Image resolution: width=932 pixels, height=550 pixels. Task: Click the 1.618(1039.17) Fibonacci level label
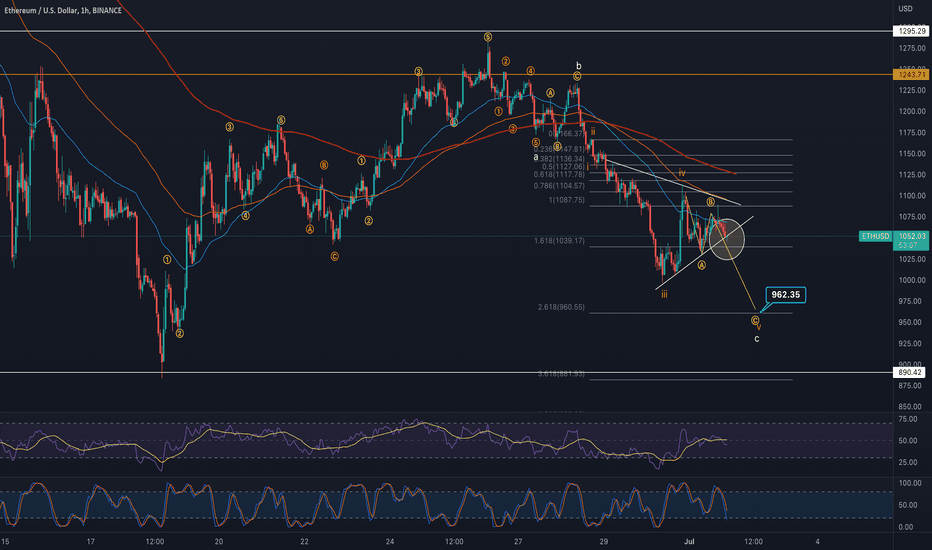point(559,241)
